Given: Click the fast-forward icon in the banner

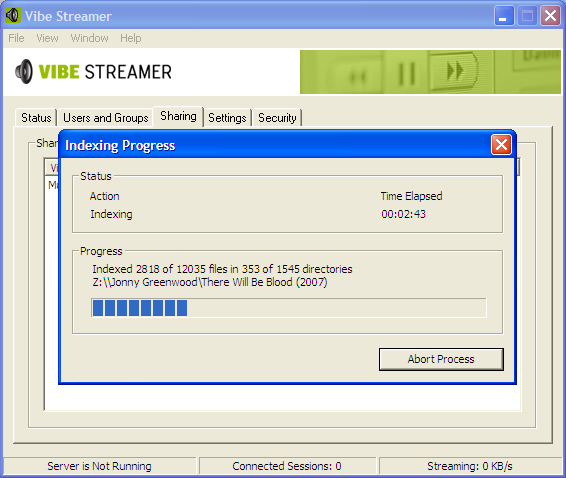Looking at the screenshot, I should pos(454,70).
